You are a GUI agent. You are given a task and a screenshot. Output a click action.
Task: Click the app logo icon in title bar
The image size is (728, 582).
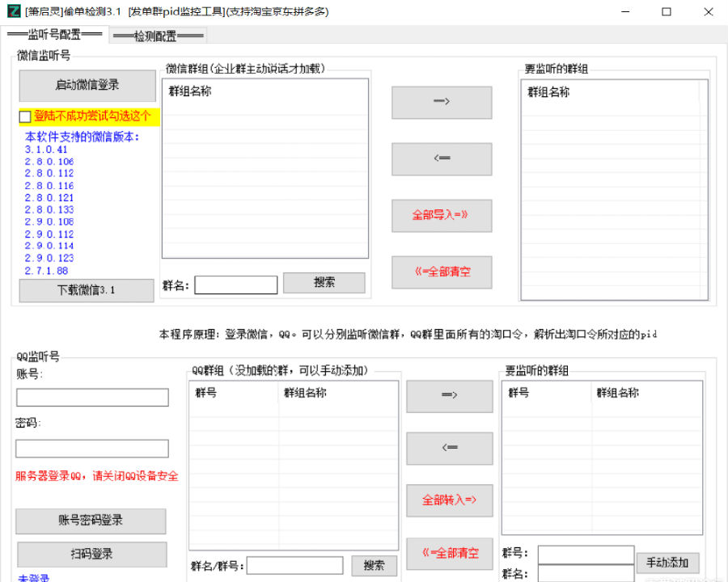pos(13,12)
